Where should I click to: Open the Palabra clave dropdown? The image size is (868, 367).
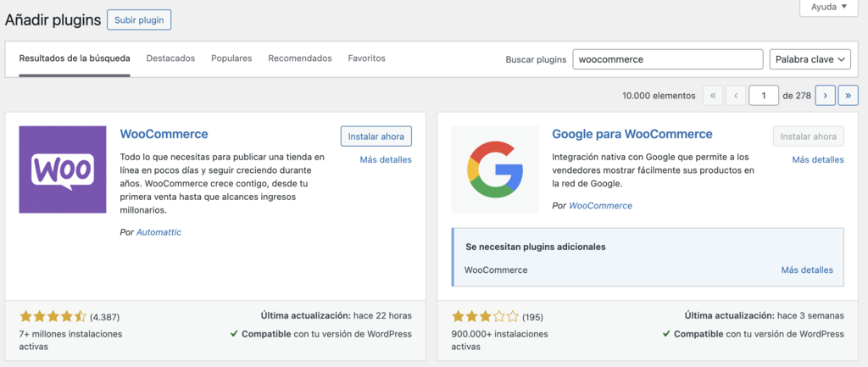pos(810,59)
